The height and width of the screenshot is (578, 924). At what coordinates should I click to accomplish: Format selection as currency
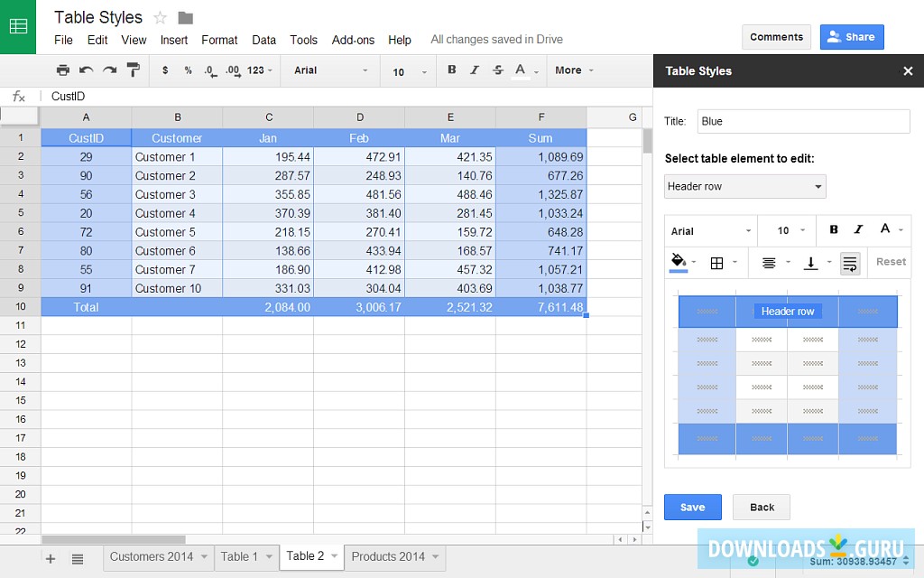165,70
